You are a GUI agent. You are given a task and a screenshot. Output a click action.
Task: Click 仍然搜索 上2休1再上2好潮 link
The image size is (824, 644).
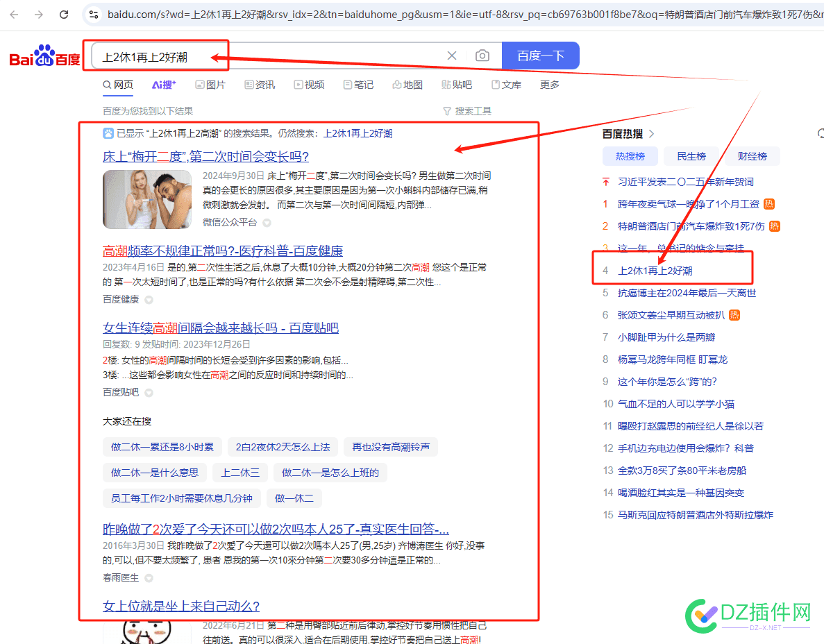tap(358, 133)
